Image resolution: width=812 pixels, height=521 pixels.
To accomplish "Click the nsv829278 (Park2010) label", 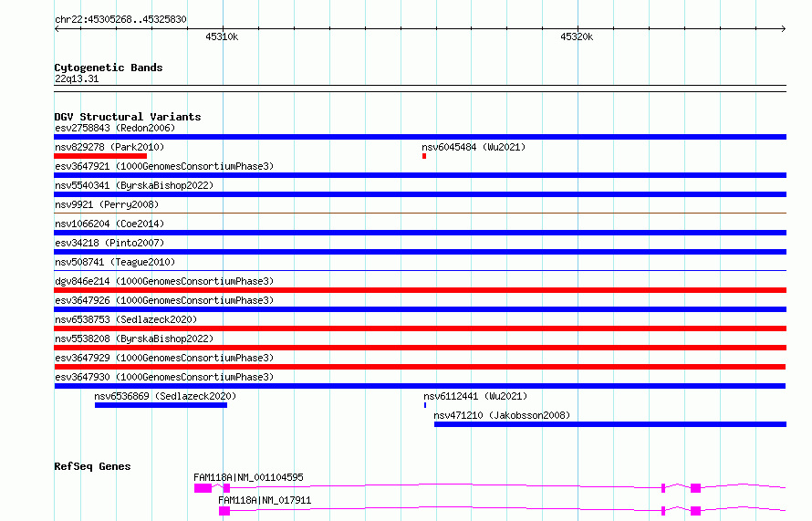I will (x=109, y=147).
